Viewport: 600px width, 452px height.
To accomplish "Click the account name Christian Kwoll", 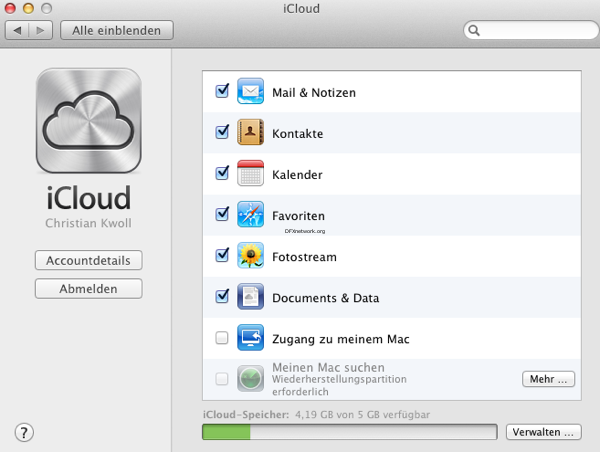I will point(88,223).
